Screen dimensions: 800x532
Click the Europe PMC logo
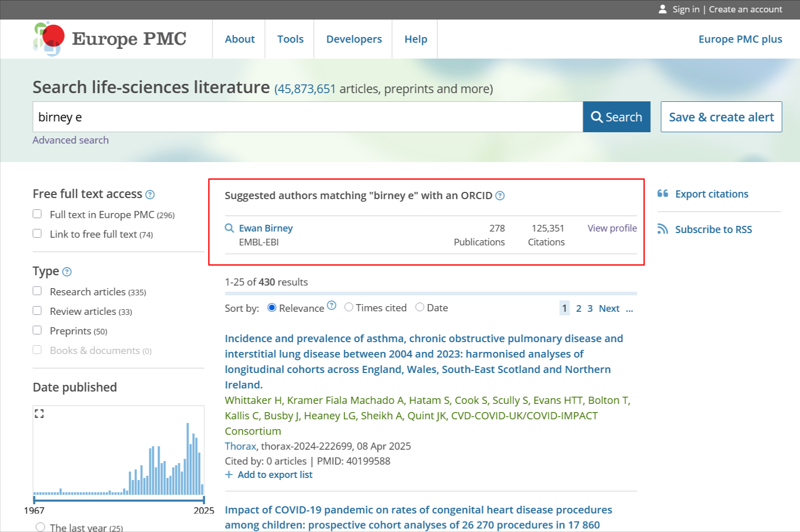(110, 39)
